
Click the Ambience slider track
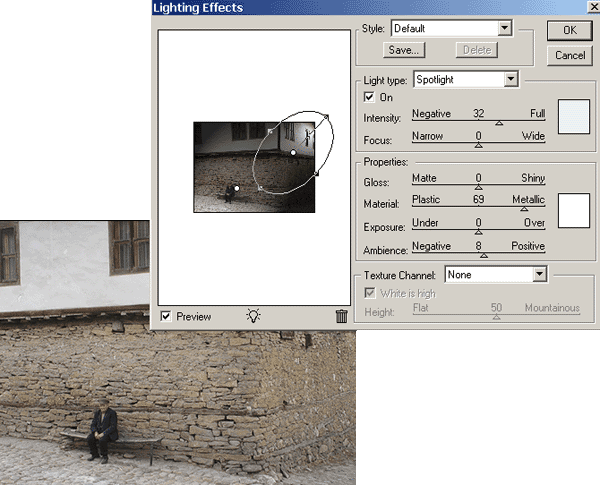[478, 253]
